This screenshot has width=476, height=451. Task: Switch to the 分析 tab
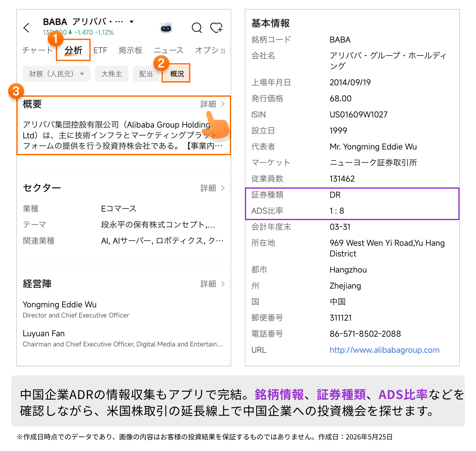click(73, 50)
